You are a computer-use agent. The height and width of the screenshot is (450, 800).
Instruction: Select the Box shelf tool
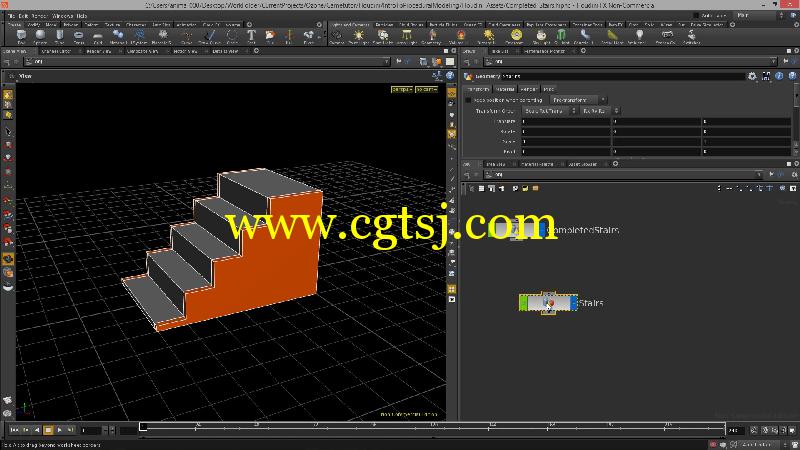click(21, 36)
